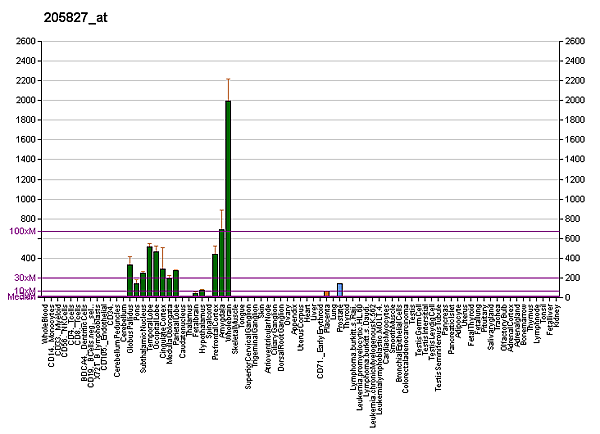Select the blue bar in the chart
This screenshot has height=434, width=600.
coord(340,290)
